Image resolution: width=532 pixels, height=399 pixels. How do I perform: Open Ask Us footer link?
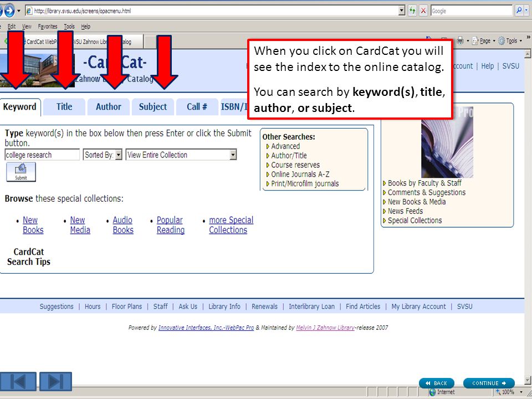point(188,306)
